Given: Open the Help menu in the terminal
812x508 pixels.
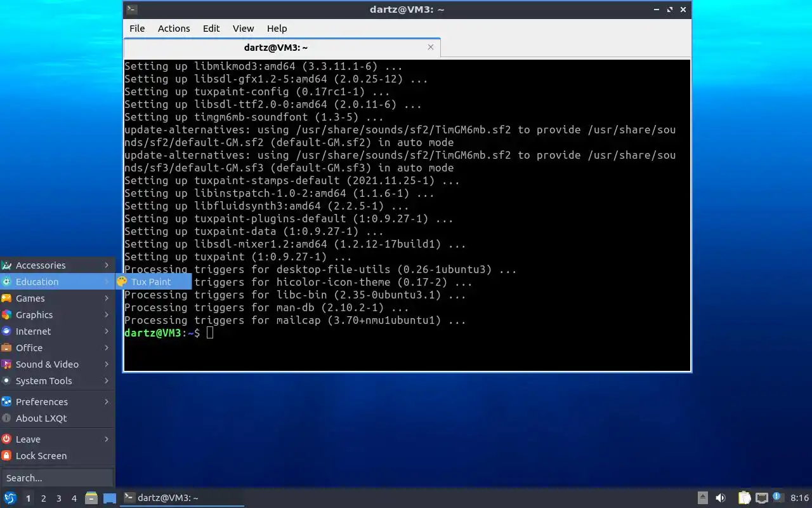Looking at the screenshot, I should point(277,29).
